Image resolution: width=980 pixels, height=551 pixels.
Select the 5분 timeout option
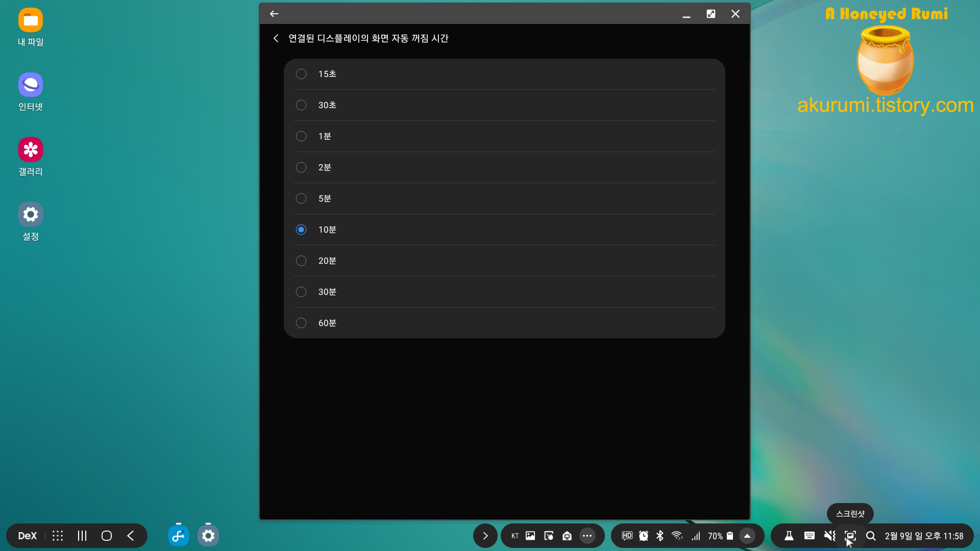(x=301, y=198)
